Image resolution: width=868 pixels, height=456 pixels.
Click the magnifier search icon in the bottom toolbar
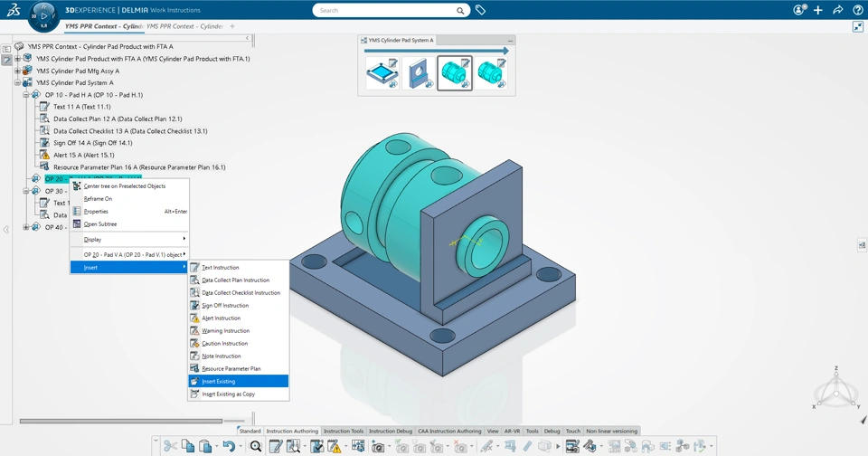point(255,446)
